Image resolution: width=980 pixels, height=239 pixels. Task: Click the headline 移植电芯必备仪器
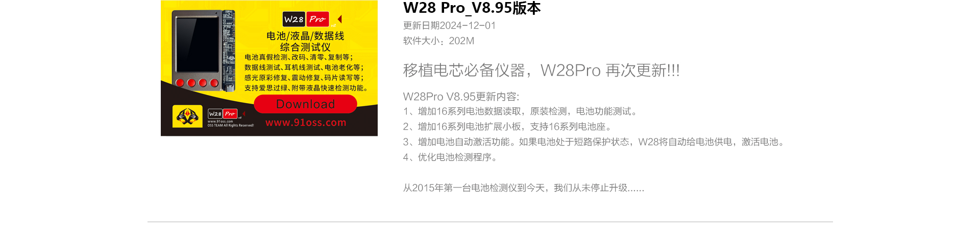click(x=464, y=70)
